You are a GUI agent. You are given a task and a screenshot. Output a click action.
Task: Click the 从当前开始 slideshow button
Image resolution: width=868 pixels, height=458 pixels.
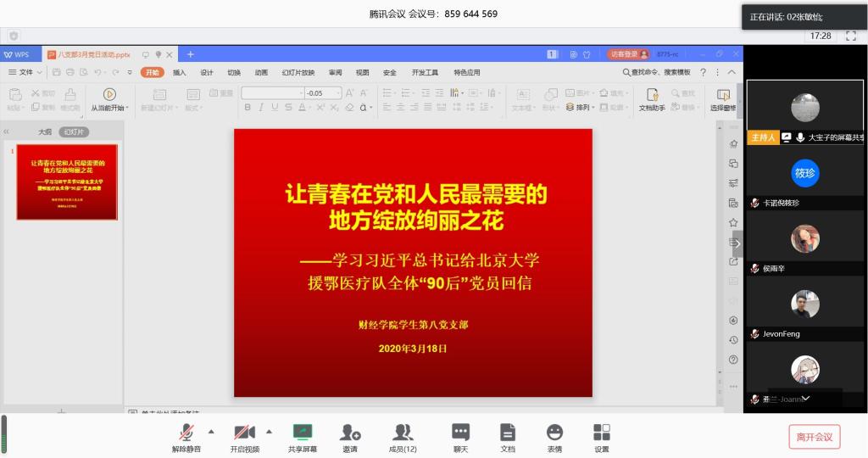(x=109, y=99)
